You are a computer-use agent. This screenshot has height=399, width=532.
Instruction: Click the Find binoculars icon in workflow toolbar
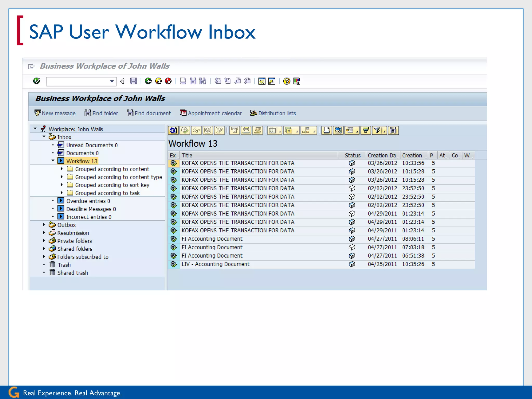393,130
